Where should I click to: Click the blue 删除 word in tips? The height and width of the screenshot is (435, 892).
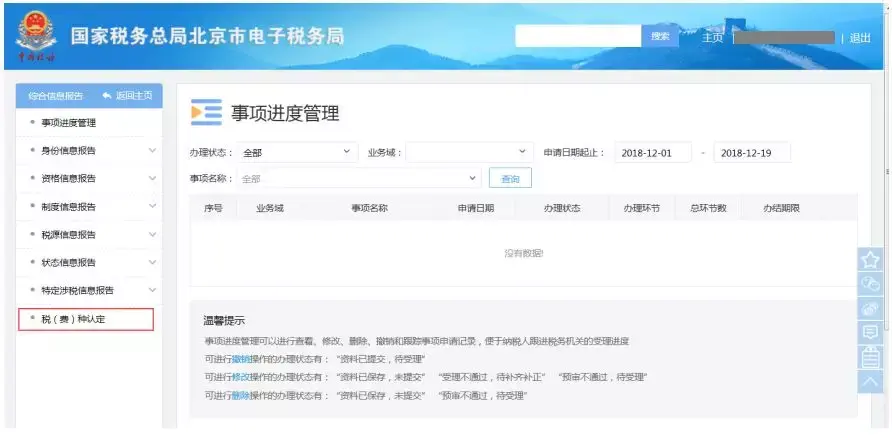point(241,395)
